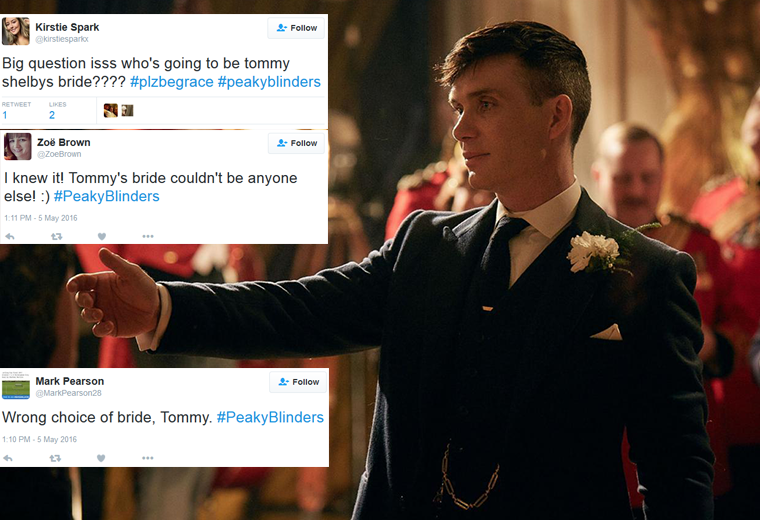Reply to Zoë Brown's tweet

coord(10,236)
